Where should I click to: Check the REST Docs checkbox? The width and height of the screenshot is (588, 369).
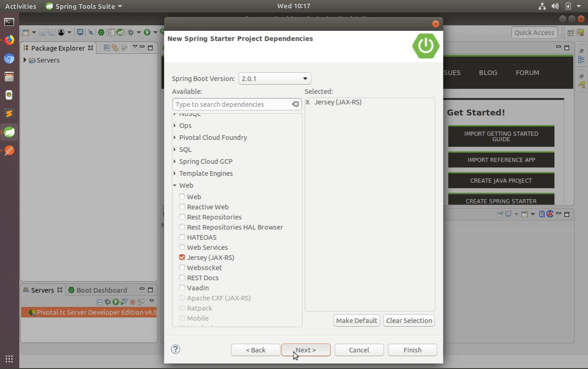182,277
